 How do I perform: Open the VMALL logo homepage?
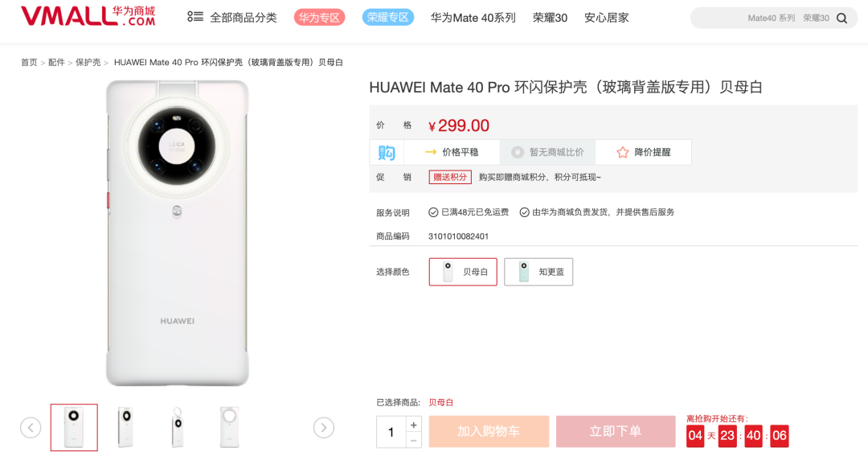click(88, 16)
